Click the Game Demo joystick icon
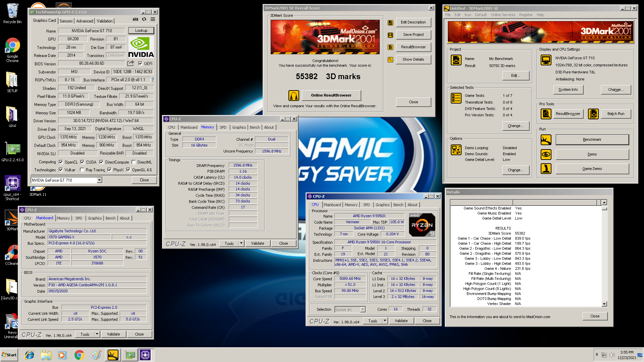The height and width of the screenshot is (362, 644). pos(546,169)
